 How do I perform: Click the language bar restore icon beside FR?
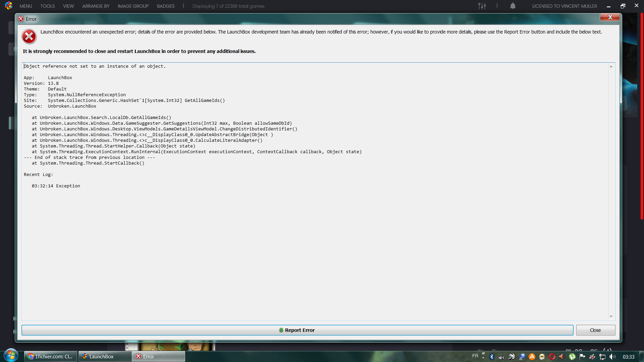point(483,354)
